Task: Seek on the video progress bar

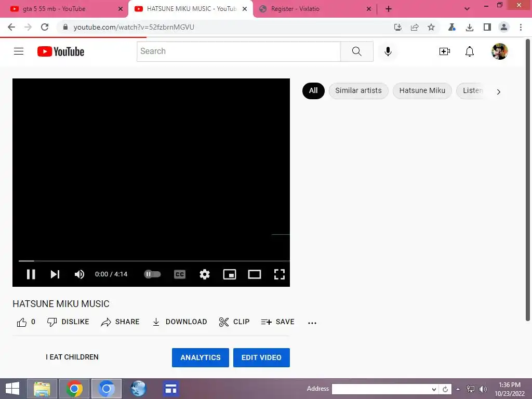Action: click(154, 261)
